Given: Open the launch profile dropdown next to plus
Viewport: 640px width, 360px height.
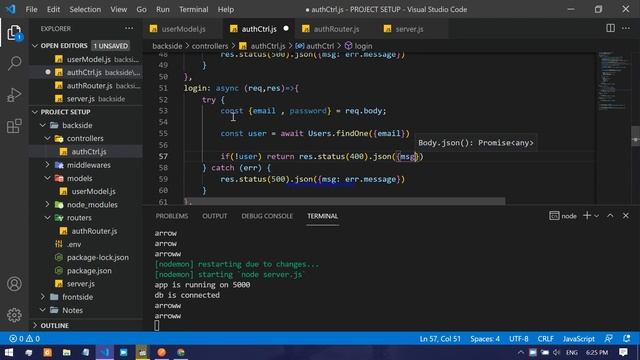Looking at the screenshot, I should tap(597, 216).
